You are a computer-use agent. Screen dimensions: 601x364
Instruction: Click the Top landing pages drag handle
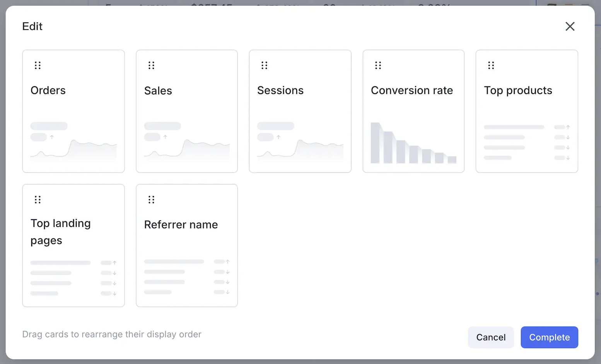click(x=38, y=200)
